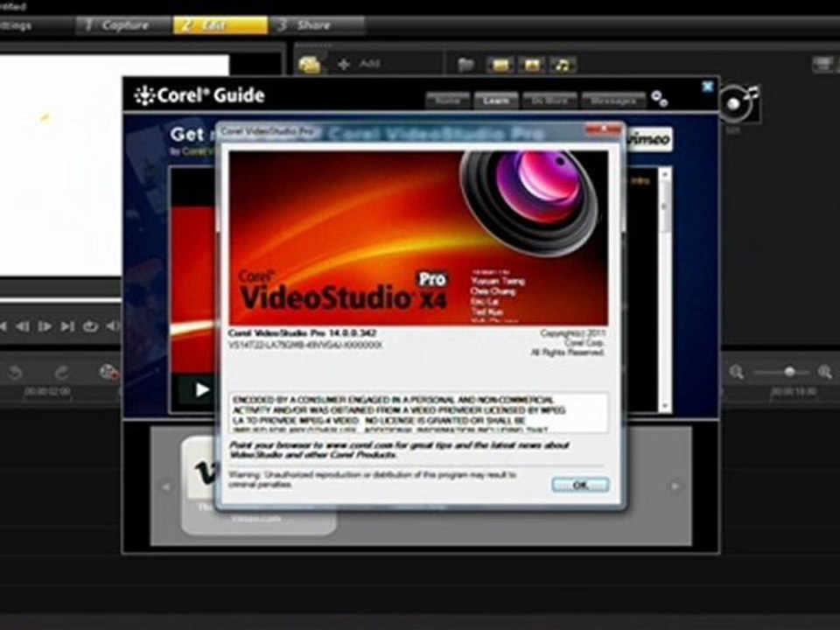
Task: Jump to end of the clip
Action: 67,325
